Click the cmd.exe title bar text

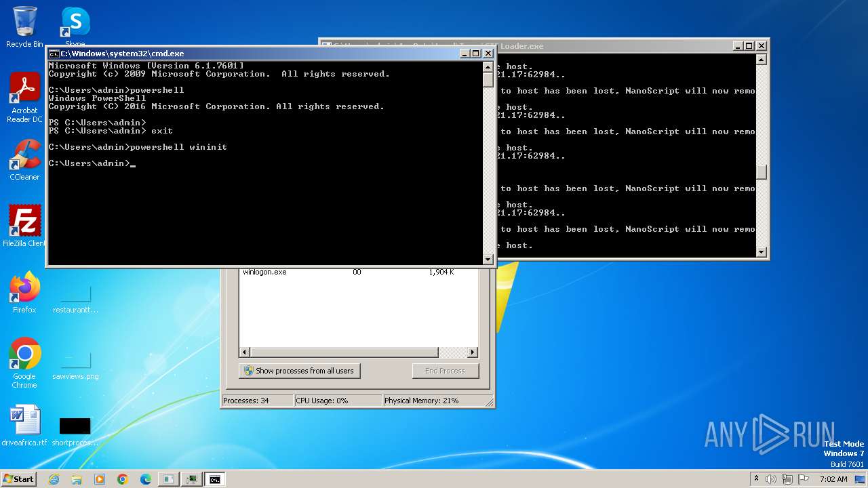[122, 54]
